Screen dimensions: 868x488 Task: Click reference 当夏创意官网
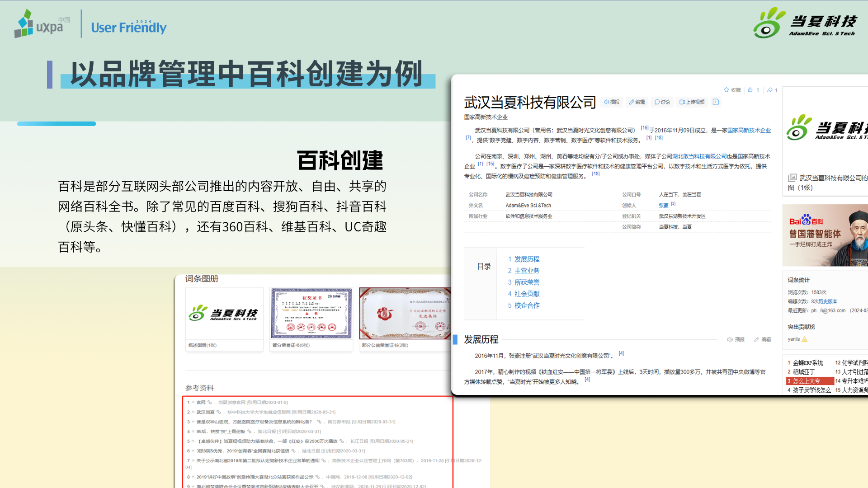[x=231, y=402]
